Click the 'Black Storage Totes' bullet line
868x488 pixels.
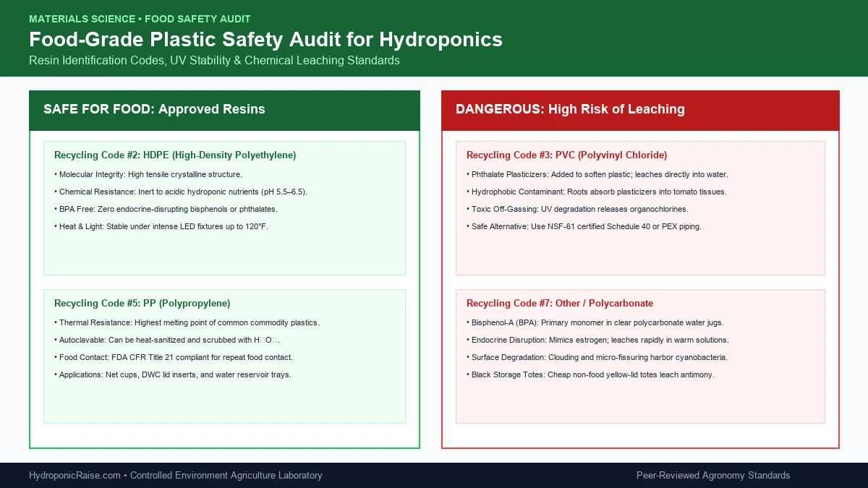590,374
